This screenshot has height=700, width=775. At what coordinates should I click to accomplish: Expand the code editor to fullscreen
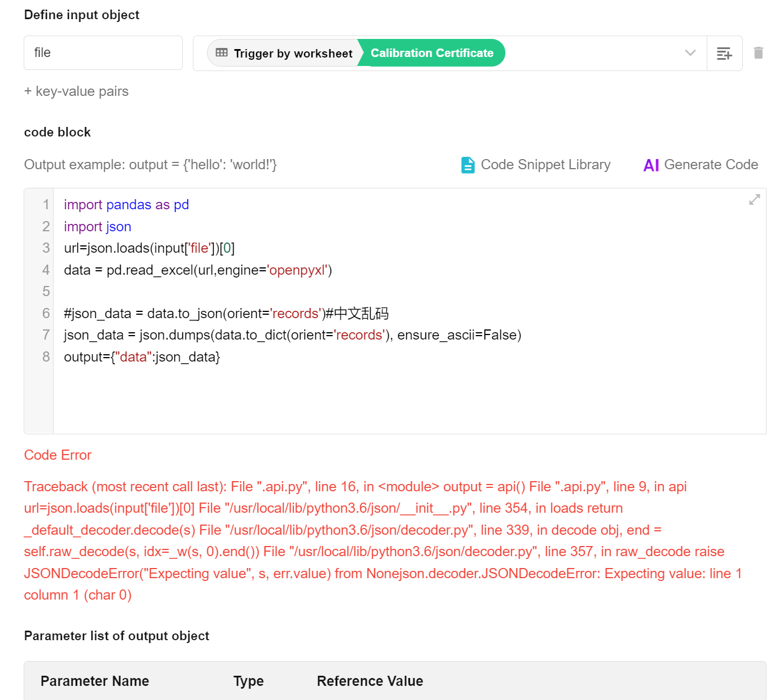point(754,200)
